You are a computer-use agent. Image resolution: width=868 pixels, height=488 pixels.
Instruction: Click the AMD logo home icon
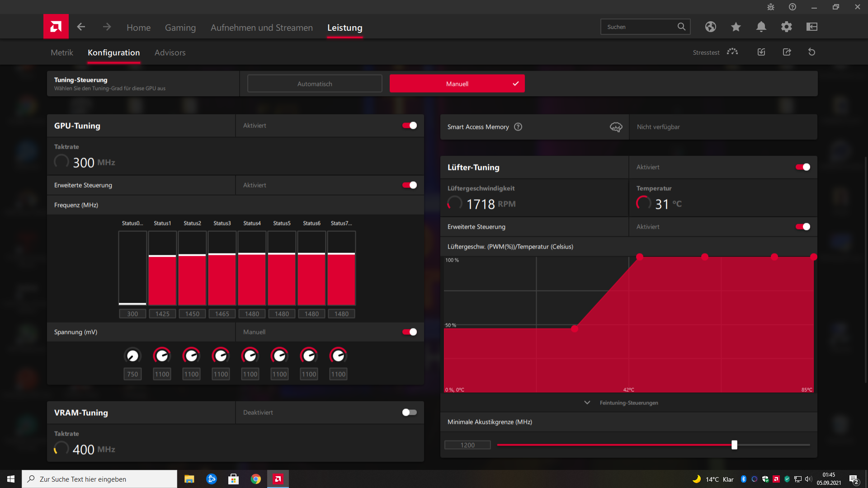point(56,27)
